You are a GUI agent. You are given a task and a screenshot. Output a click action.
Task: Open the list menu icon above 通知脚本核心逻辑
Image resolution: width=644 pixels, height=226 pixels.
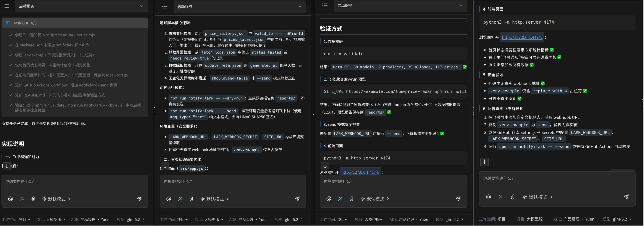[x=165, y=6]
